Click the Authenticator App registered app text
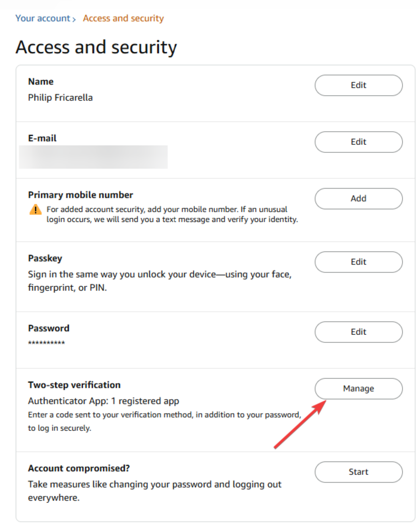This screenshot has width=420, height=531. tap(103, 401)
